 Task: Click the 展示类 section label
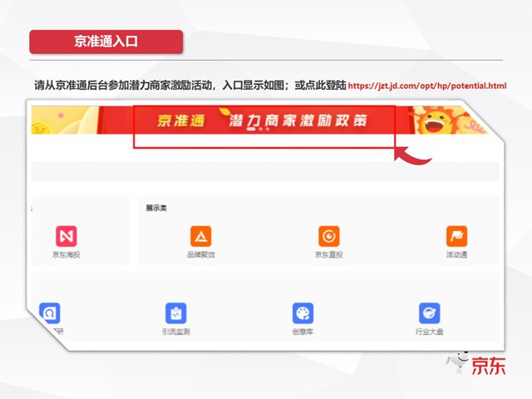[156, 208]
